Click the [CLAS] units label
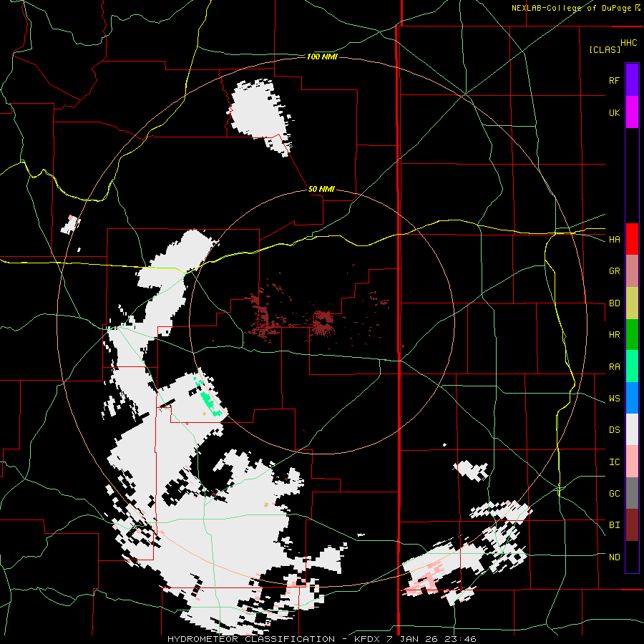The width and height of the screenshot is (644, 644). (605, 49)
